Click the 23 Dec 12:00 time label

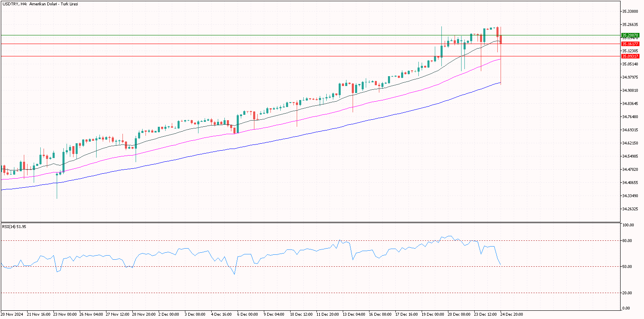486,314
